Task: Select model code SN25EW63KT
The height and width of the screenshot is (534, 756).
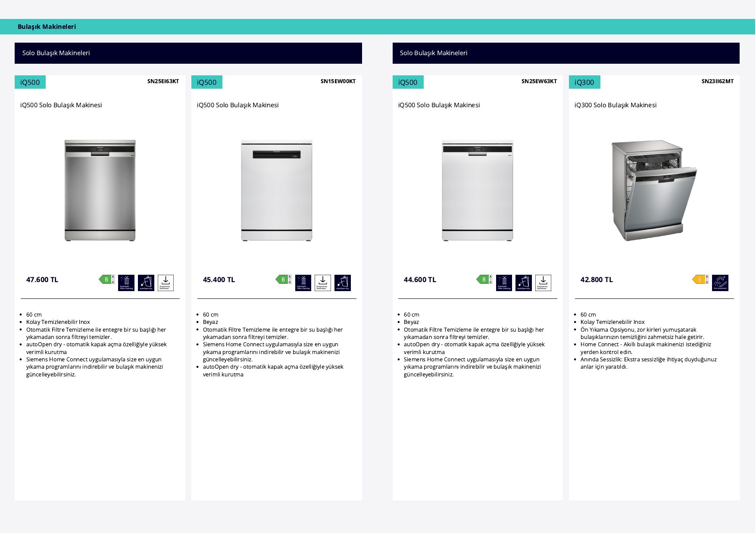Action: click(x=539, y=81)
